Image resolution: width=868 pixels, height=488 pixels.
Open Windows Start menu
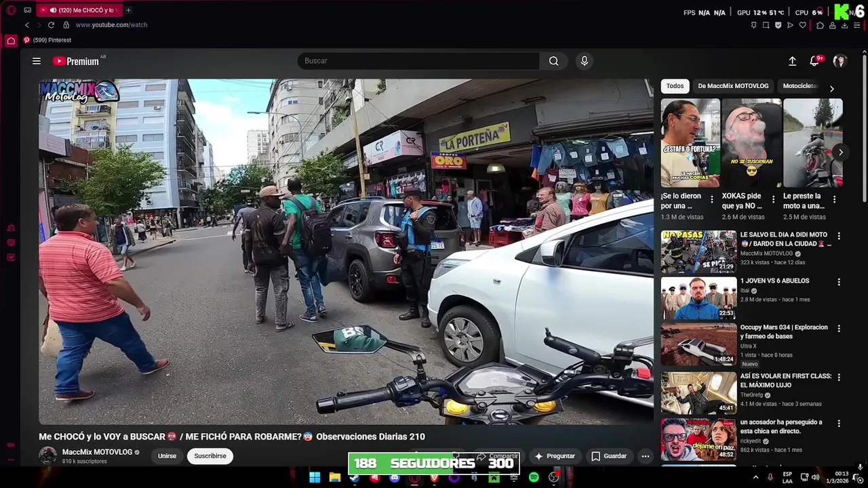click(315, 477)
